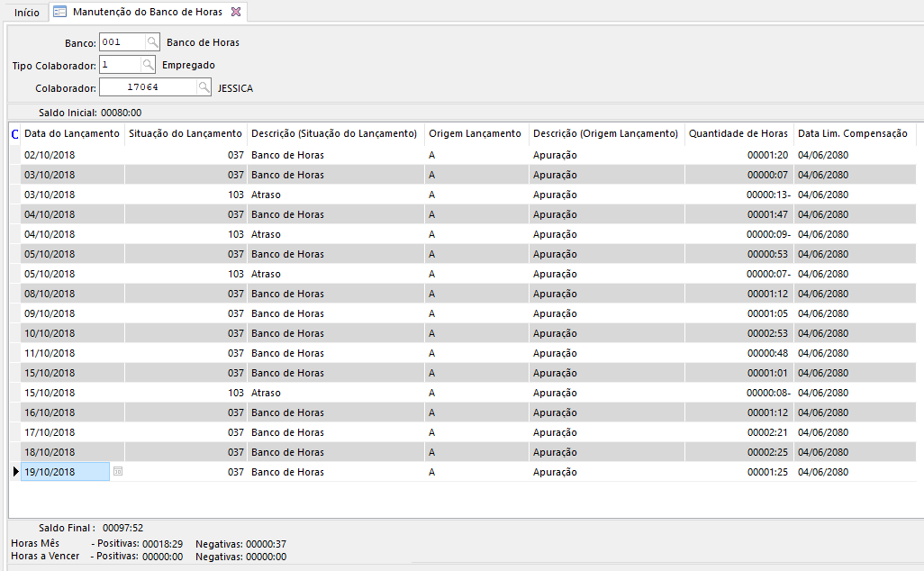Click the Quantidade de Horas column header
The width and height of the screenshot is (924, 571).
[x=738, y=133]
